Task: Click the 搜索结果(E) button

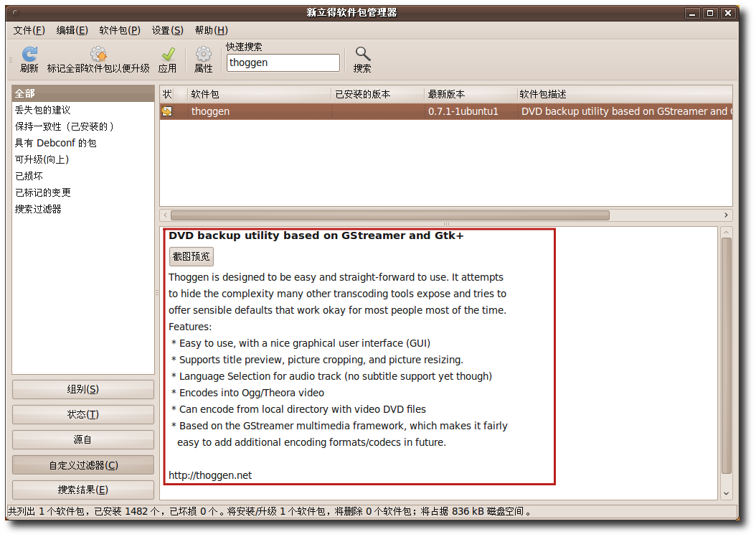Action: (x=83, y=490)
